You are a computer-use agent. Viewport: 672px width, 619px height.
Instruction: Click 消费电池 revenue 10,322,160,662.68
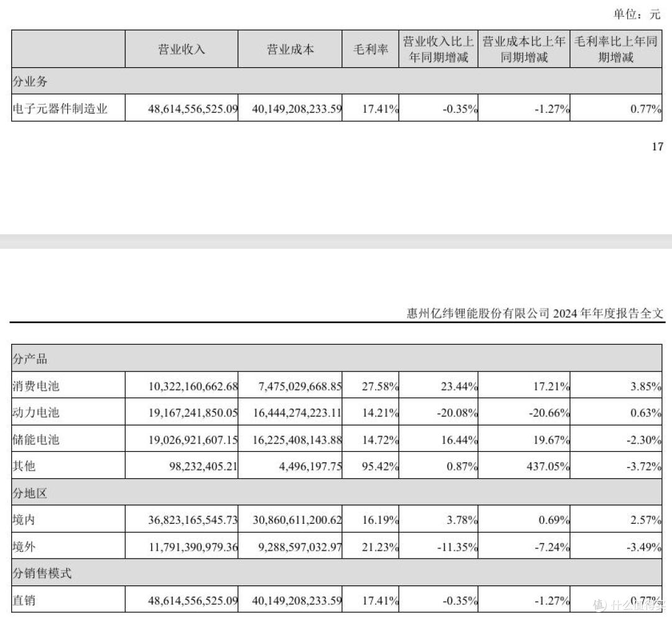point(193,386)
